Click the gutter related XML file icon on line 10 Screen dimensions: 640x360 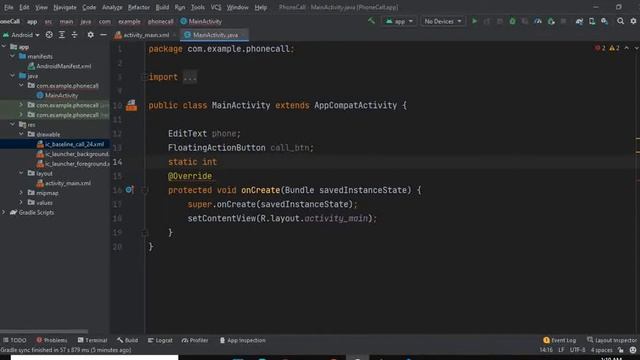click(131, 105)
